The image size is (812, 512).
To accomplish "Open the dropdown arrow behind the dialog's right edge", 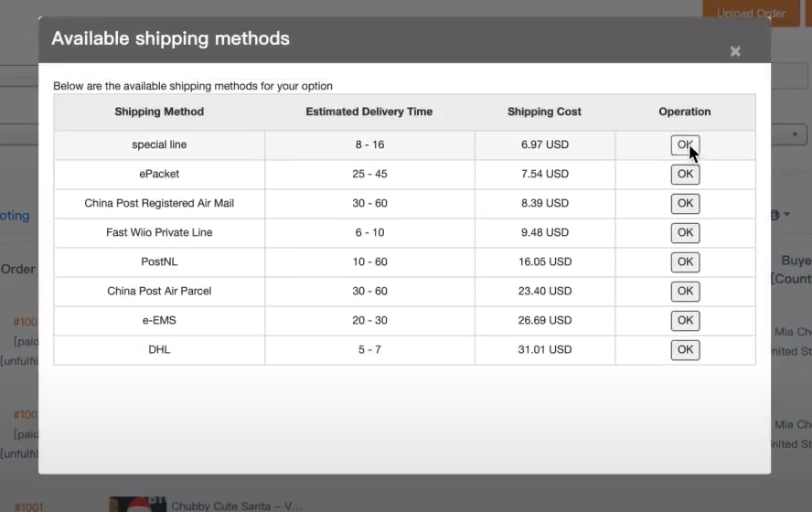I will click(795, 134).
